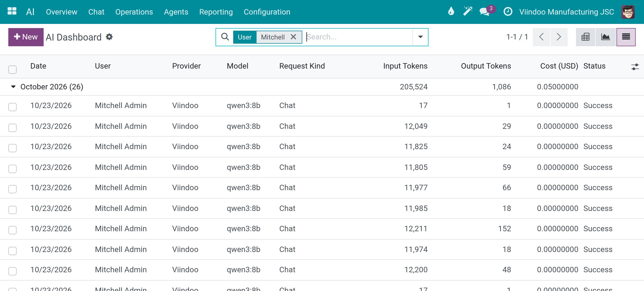The height and width of the screenshot is (291, 644).
Task: Click the AI app name in navbar
Action: point(30,12)
